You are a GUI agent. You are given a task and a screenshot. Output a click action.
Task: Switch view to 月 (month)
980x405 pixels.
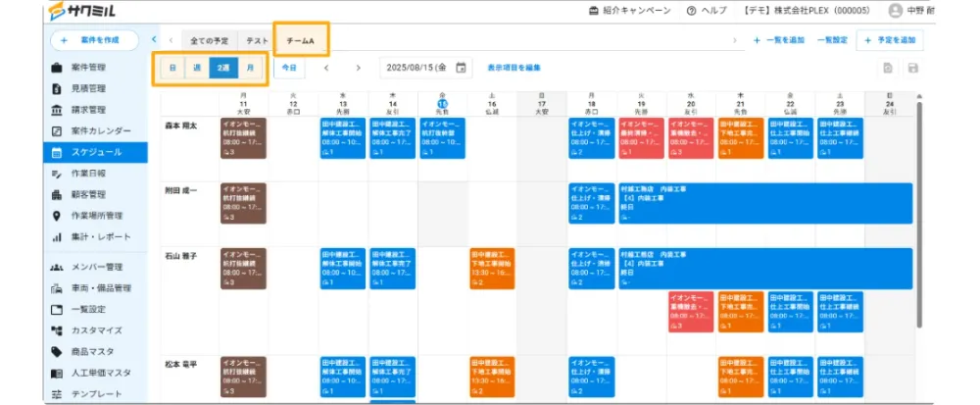[x=250, y=68]
